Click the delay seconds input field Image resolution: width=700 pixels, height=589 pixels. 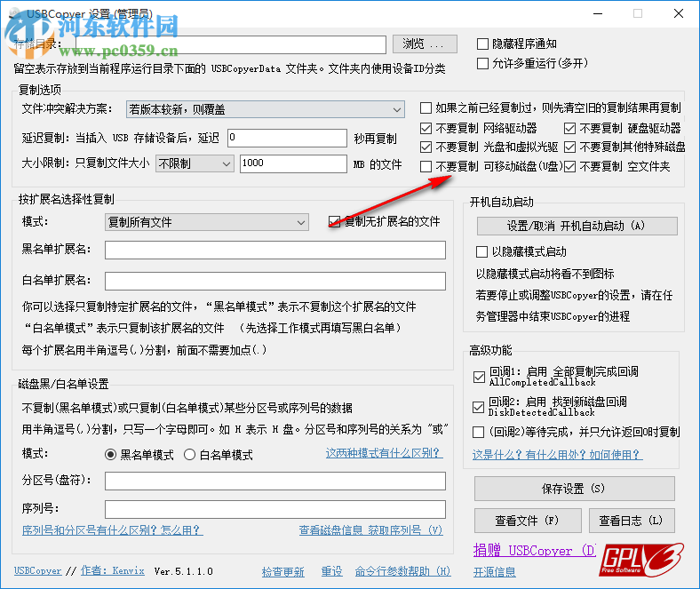[287, 138]
